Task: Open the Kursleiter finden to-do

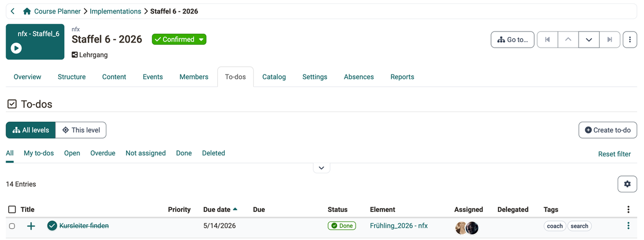Action: pos(84,225)
